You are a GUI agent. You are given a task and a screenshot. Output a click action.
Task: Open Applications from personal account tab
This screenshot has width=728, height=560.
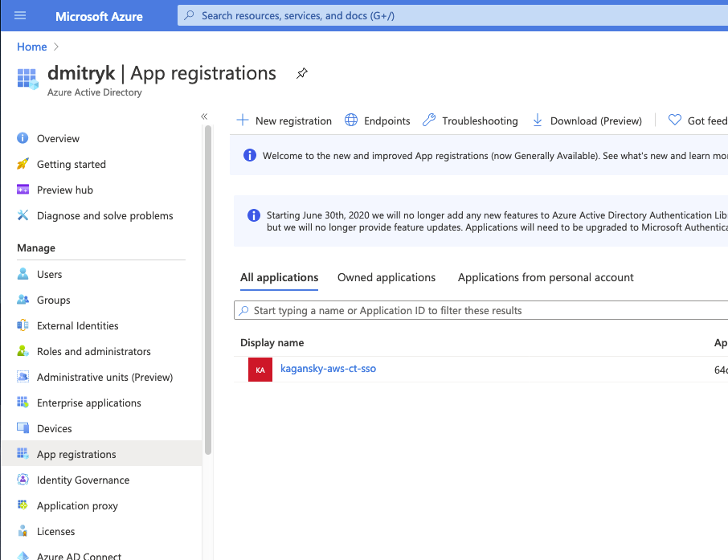point(546,277)
